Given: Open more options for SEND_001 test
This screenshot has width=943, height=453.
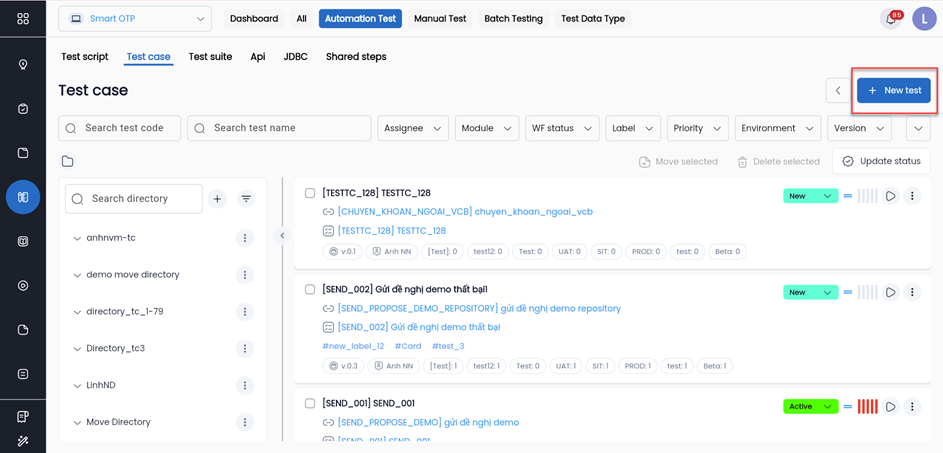Looking at the screenshot, I should tap(912, 407).
